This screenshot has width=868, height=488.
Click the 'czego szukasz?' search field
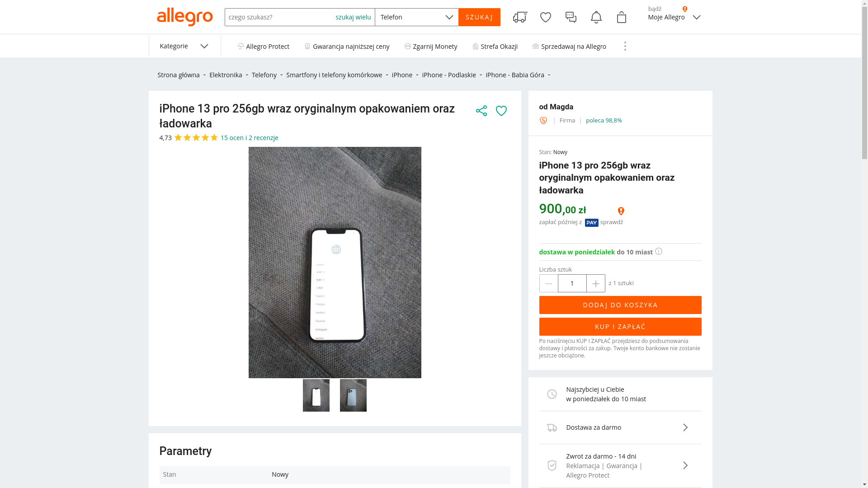pyautogui.click(x=279, y=17)
